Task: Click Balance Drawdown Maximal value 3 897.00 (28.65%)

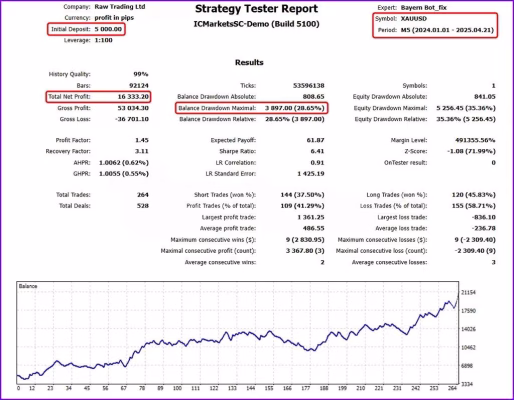Action: click(x=295, y=108)
